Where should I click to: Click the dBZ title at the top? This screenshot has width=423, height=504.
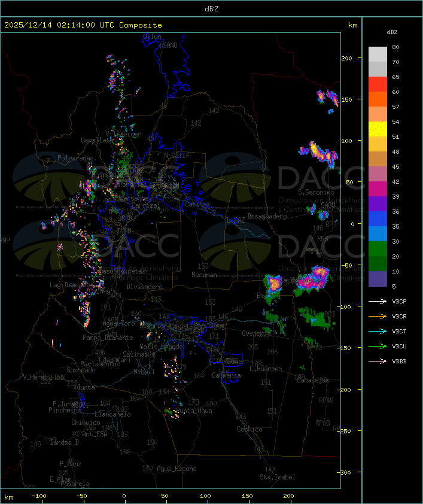click(x=212, y=8)
